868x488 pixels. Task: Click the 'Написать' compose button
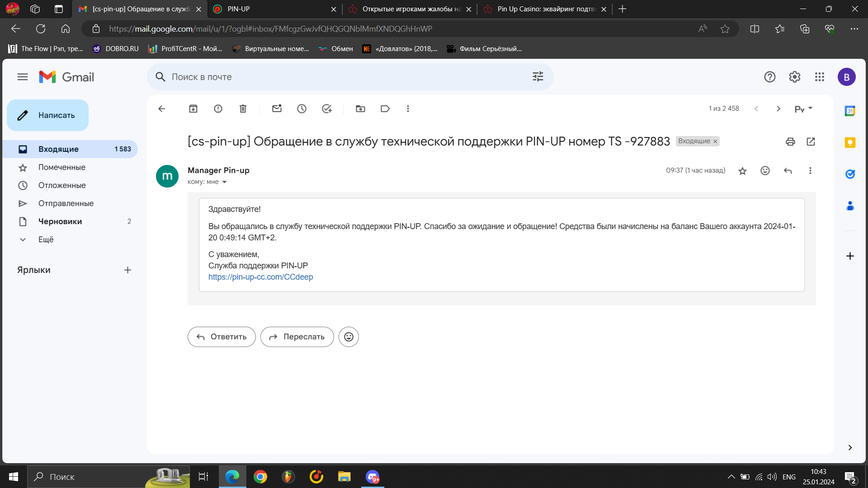47,115
